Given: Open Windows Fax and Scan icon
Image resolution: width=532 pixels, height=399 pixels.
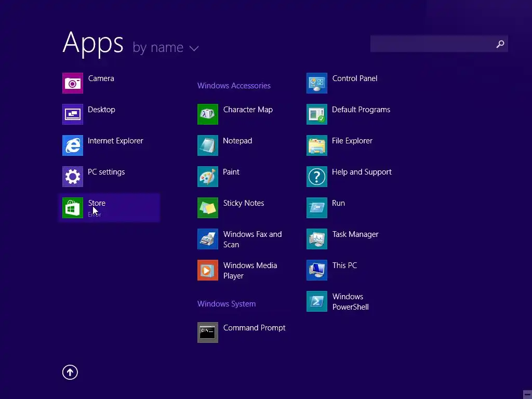Looking at the screenshot, I should pyautogui.click(x=208, y=239).
